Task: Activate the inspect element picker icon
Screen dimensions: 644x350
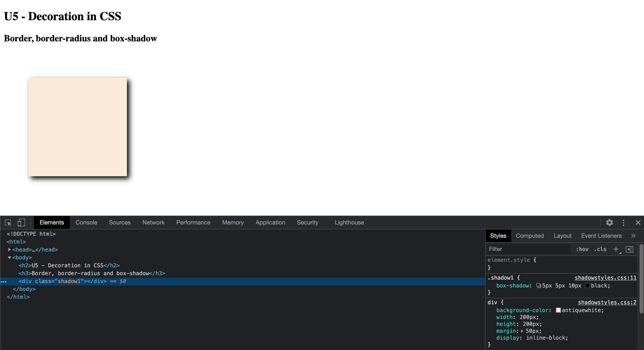Action: (x=8, y=222)
